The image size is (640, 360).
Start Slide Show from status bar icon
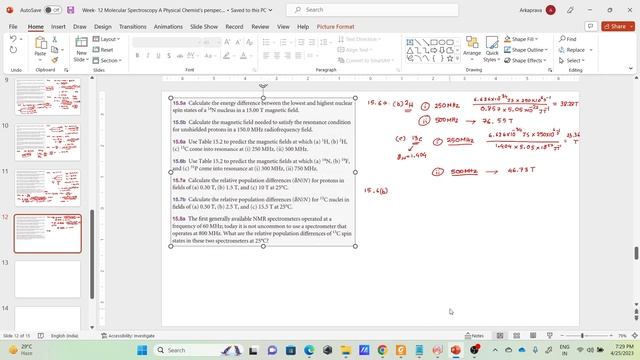(x=549, y=336)
